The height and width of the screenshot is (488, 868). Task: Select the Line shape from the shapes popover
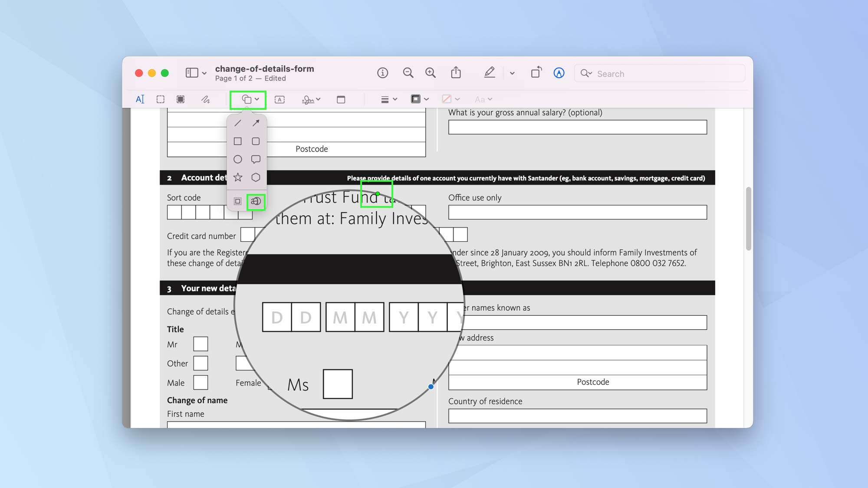[238, 123]
